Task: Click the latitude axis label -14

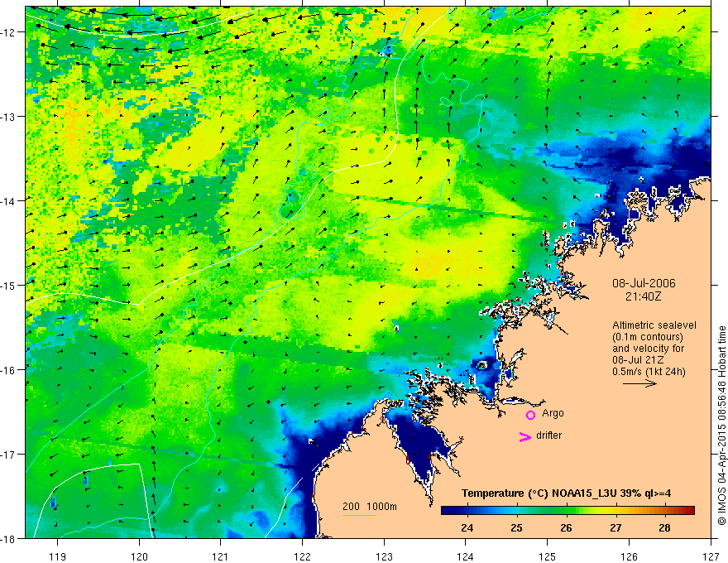Action: [9, 201]
